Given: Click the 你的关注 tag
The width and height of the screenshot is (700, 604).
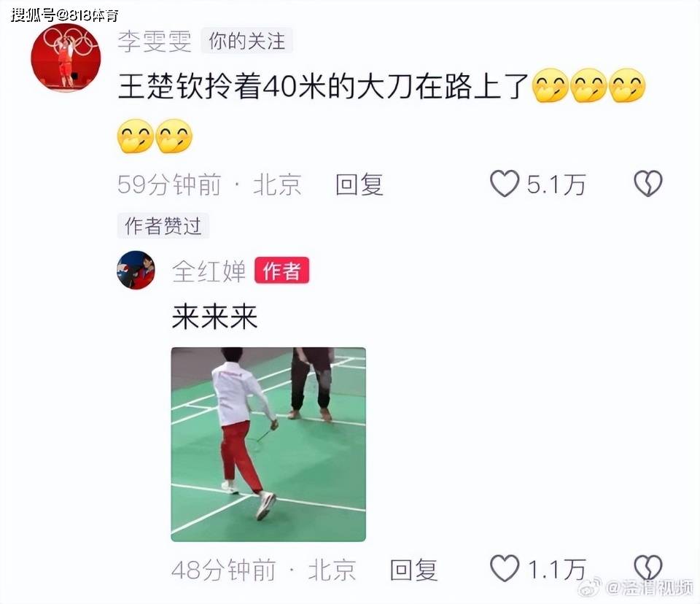Looking at the screenshot, I should tap(247, 41).
